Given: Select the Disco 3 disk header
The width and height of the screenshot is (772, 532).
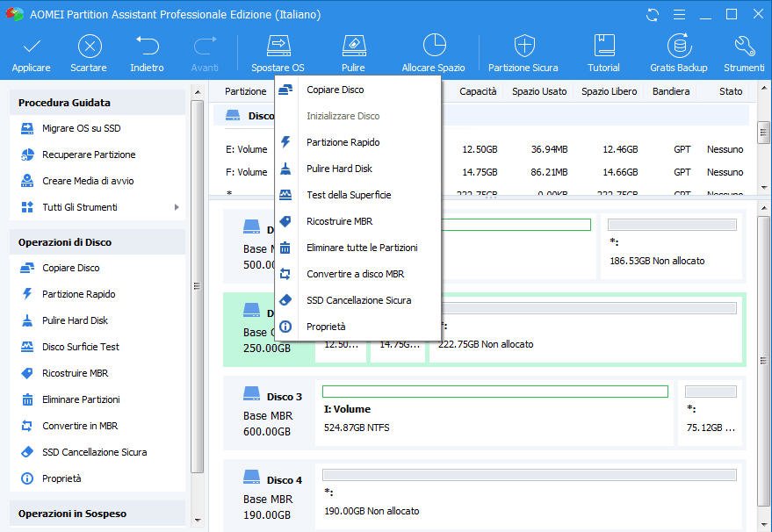Looking at the screenshot, I should click(269, 413).
